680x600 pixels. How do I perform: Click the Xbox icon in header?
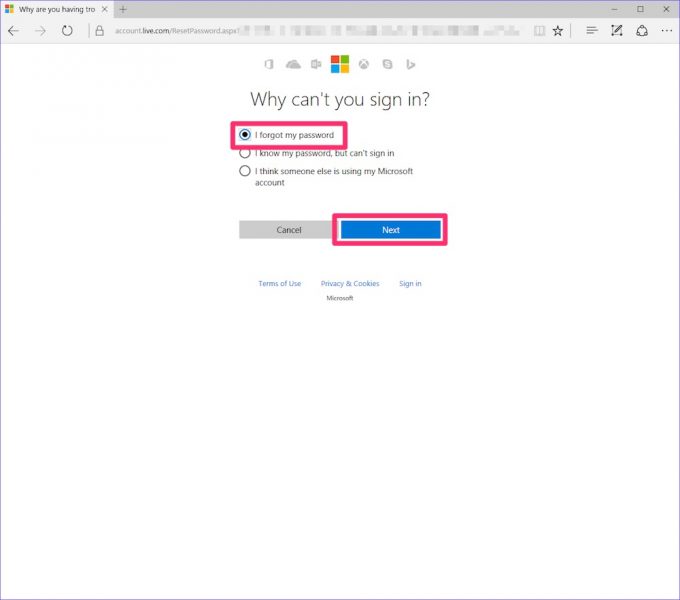click(x=364, y=65)
